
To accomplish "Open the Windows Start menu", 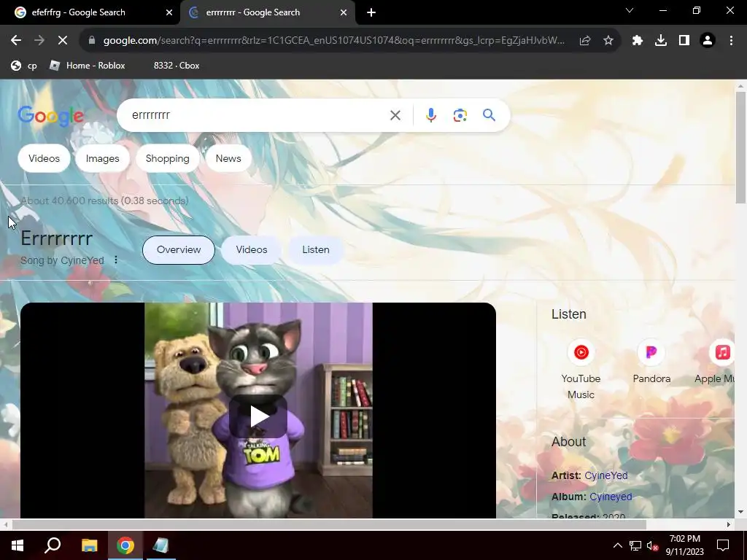I will pyautogui.click(x=18, y=545).
